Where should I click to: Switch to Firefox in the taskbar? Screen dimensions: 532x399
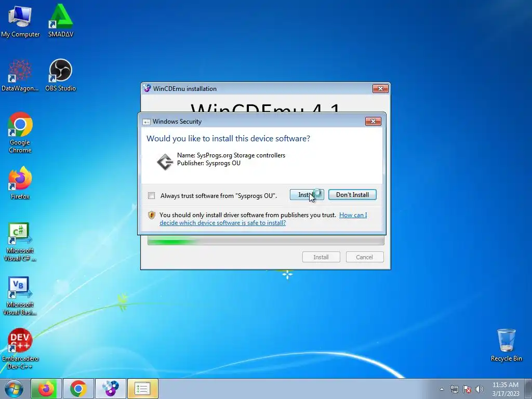coord(46,389)
